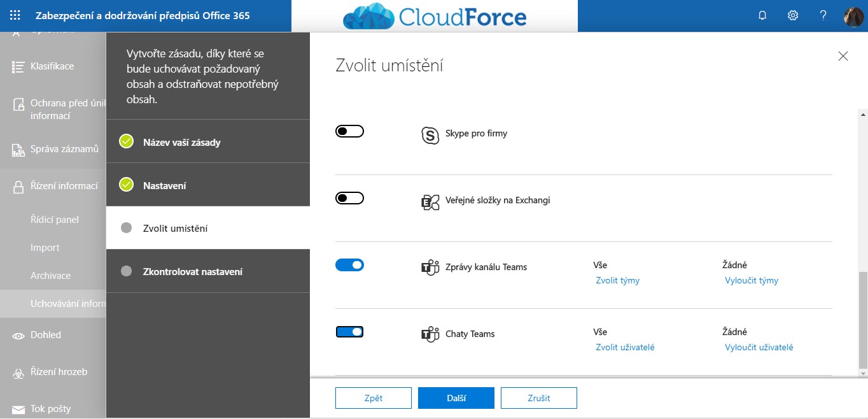Click the Ochrana před únikem lock-document icon
This screenshot has width=868, height=419.
pos(18,105)
